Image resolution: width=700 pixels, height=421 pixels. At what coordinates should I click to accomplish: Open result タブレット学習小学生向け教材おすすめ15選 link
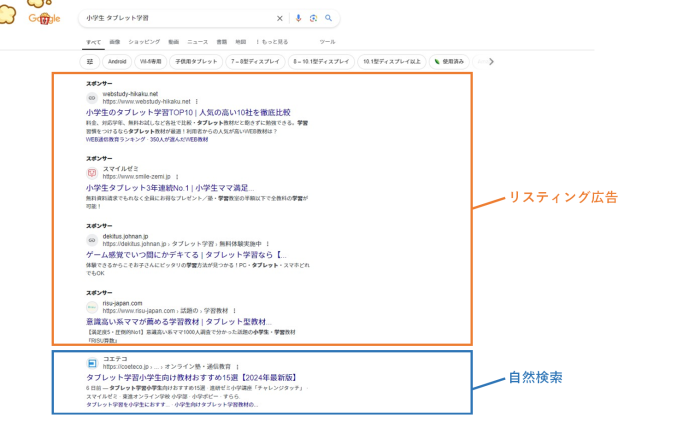click(x=192, y=378)
